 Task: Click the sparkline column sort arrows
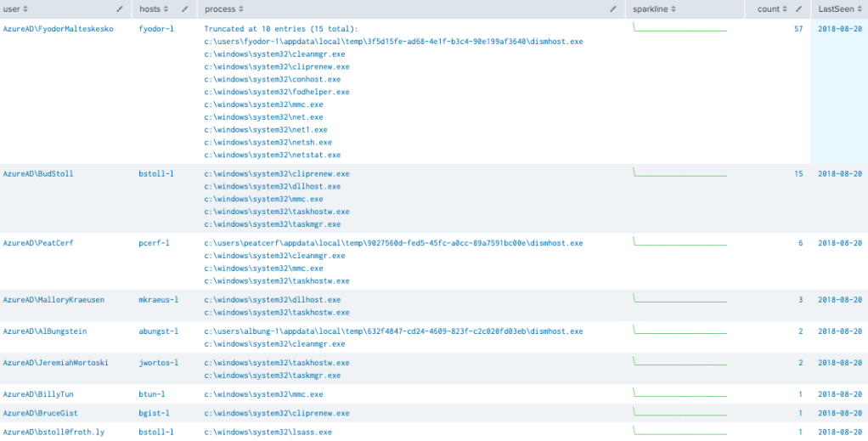(674, 8)
